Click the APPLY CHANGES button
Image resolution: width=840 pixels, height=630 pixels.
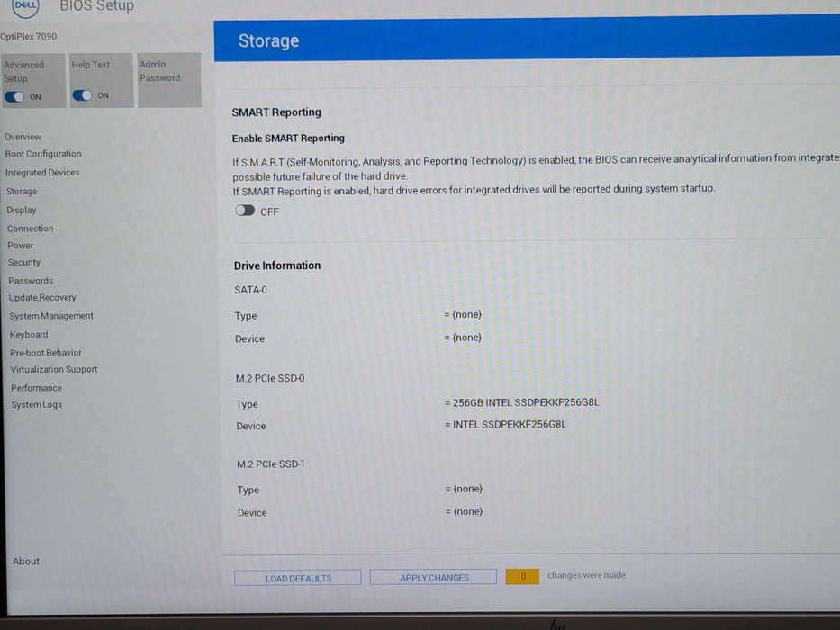433,578
